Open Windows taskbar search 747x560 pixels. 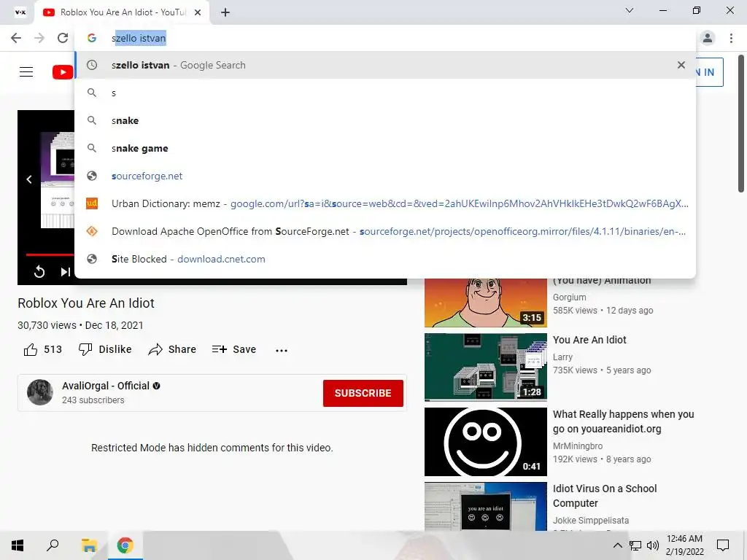pos(53,545)
